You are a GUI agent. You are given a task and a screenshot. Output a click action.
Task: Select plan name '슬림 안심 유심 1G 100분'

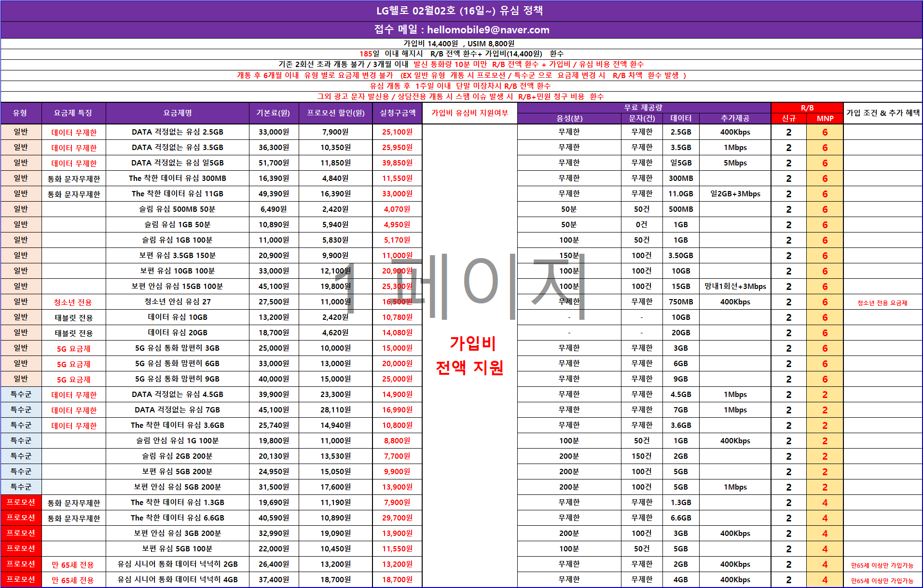pos(178,440)
